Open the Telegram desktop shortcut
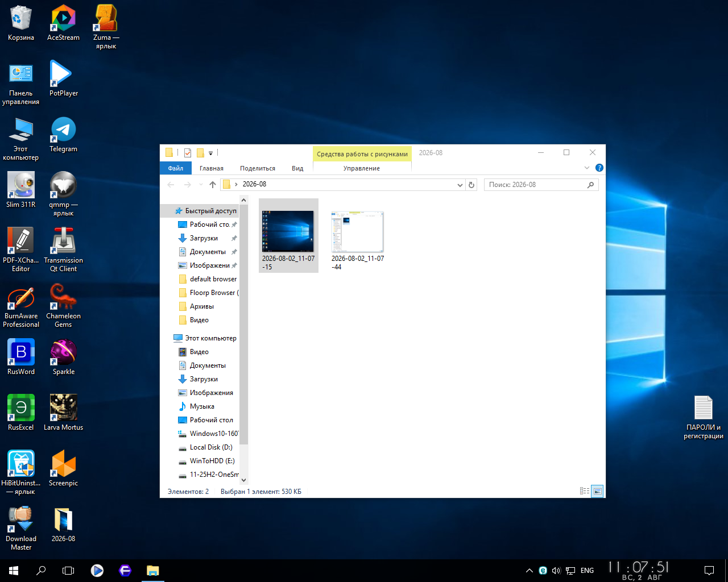 (x=63, y=135)
